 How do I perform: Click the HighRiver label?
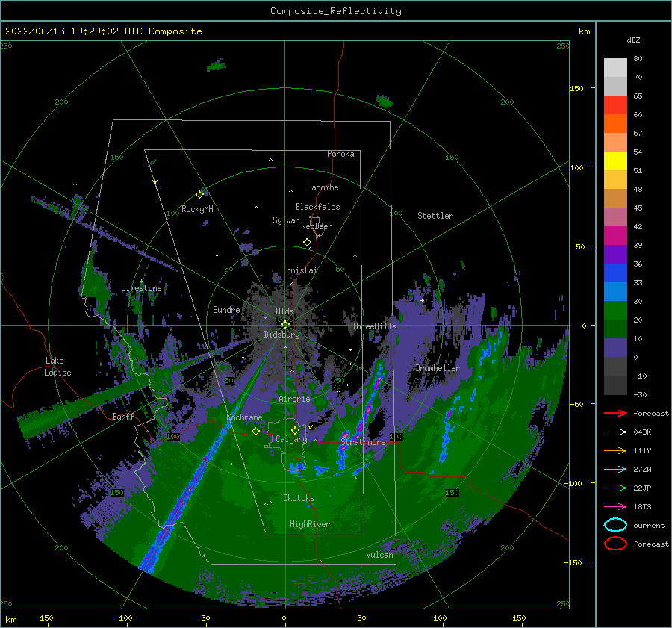coord(309,524)
